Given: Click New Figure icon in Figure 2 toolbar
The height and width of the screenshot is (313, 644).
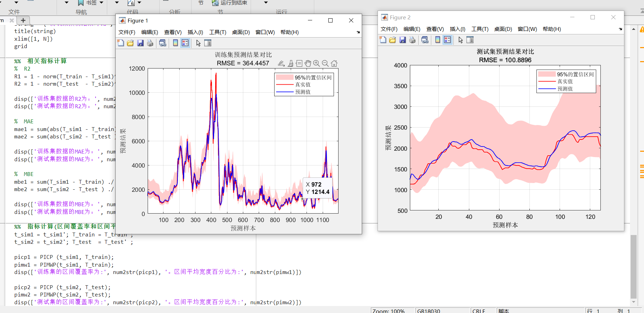Looking at the screenshot, I should [x=383, y=40].
